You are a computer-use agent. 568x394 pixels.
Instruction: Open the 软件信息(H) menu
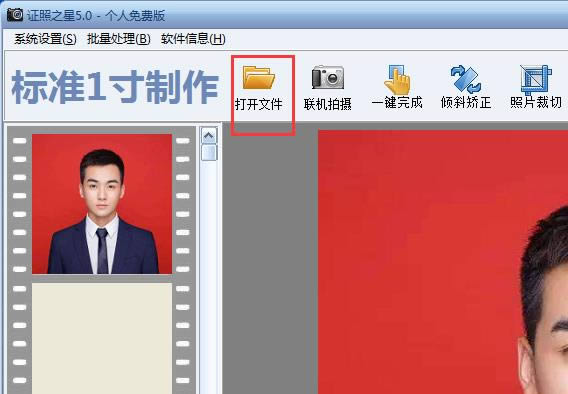coord(193,39)
